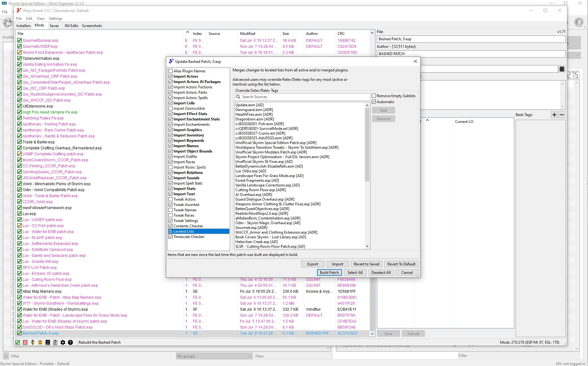
Task: Click the double-arrow icon beside the bottom-left Filter
Action: pos(6,356)
